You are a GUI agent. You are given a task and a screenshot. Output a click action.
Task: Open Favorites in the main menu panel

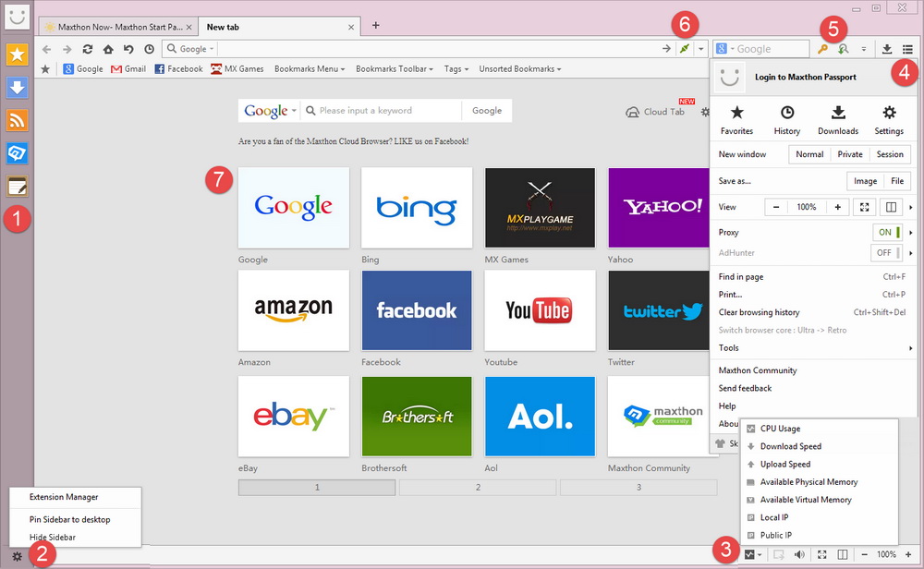pyautogui.click(x=736, y=120)
